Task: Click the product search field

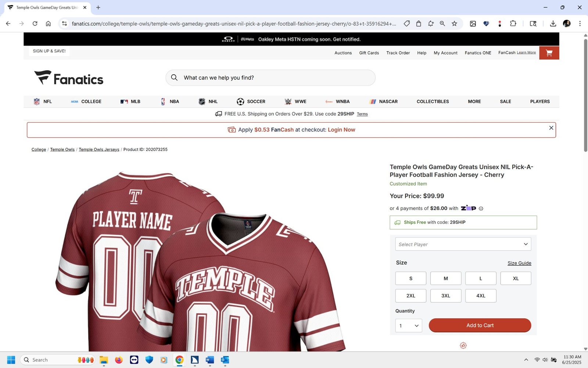Action: tap(270, 78)
